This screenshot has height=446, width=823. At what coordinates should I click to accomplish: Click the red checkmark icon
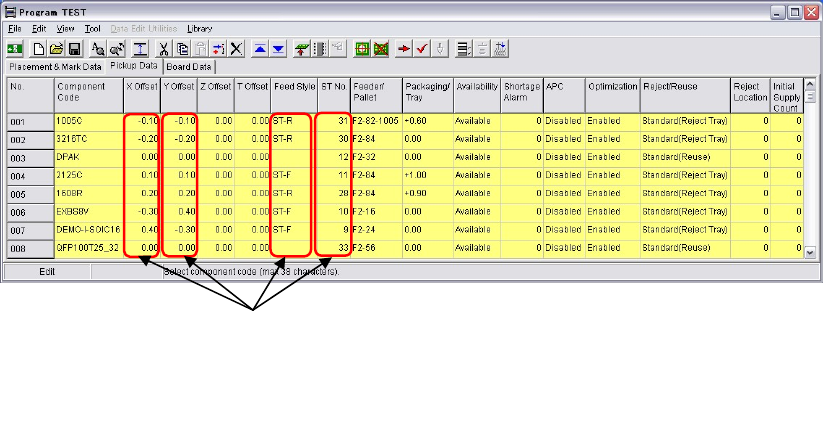(x=422, y=47)
